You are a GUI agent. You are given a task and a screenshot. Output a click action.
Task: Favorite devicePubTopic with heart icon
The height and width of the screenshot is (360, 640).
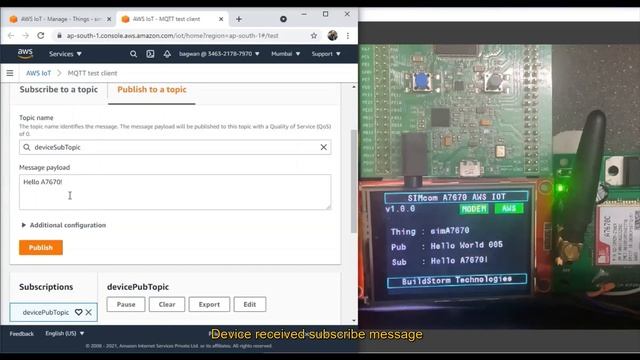click(78, 312)
